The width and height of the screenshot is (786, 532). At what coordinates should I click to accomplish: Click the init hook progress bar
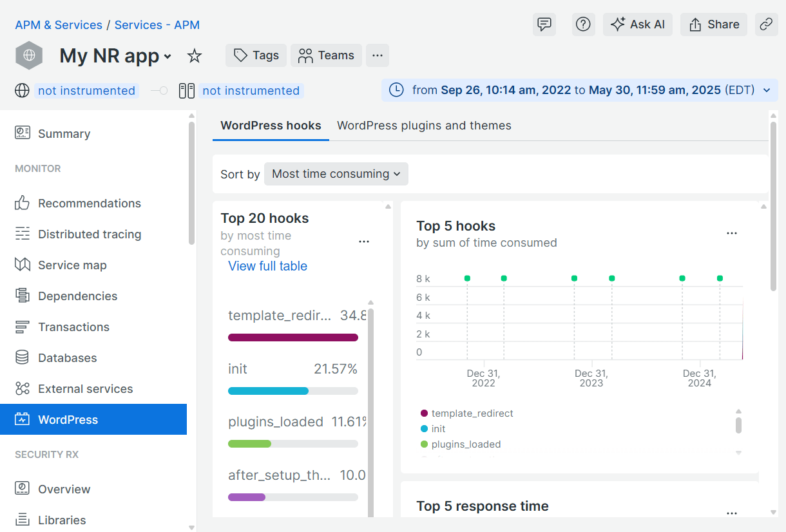pos(293,391)
